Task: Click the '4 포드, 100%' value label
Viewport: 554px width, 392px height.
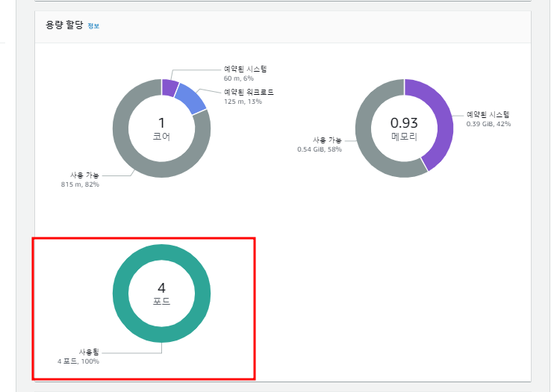Action: click(x=78, y=361)
